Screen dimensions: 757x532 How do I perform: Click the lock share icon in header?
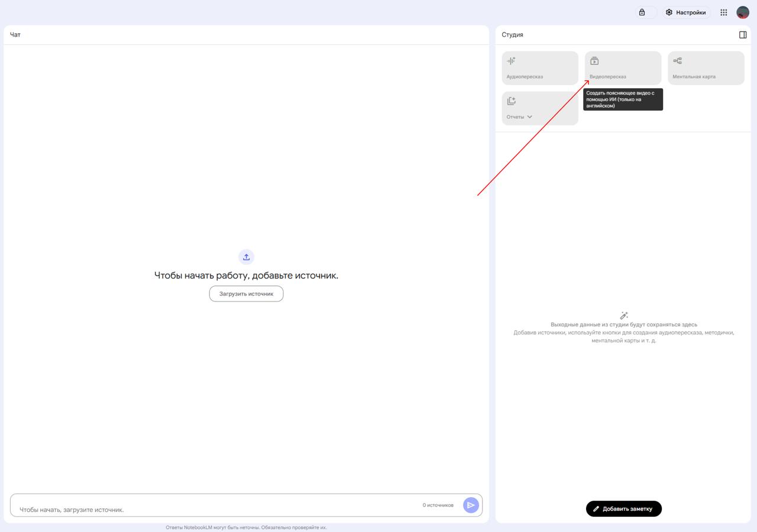coord(642,12)
